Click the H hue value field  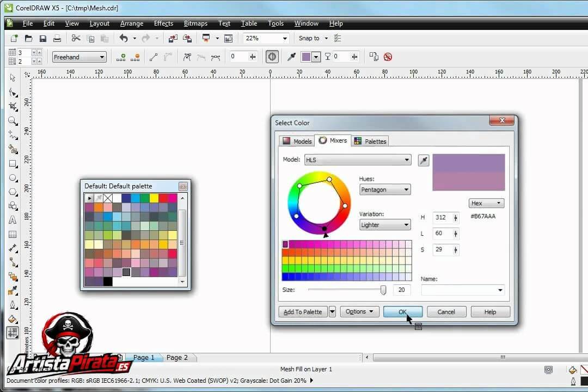pyautogui.click(x=442, y=218)
